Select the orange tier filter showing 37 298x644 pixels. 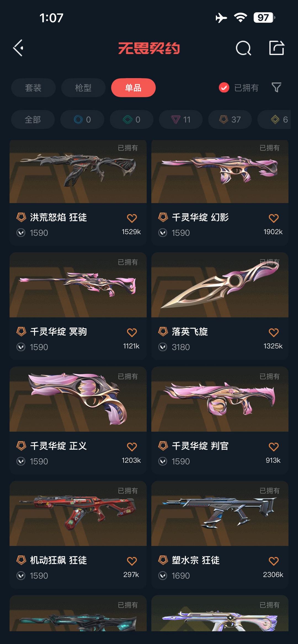point(230,119)
